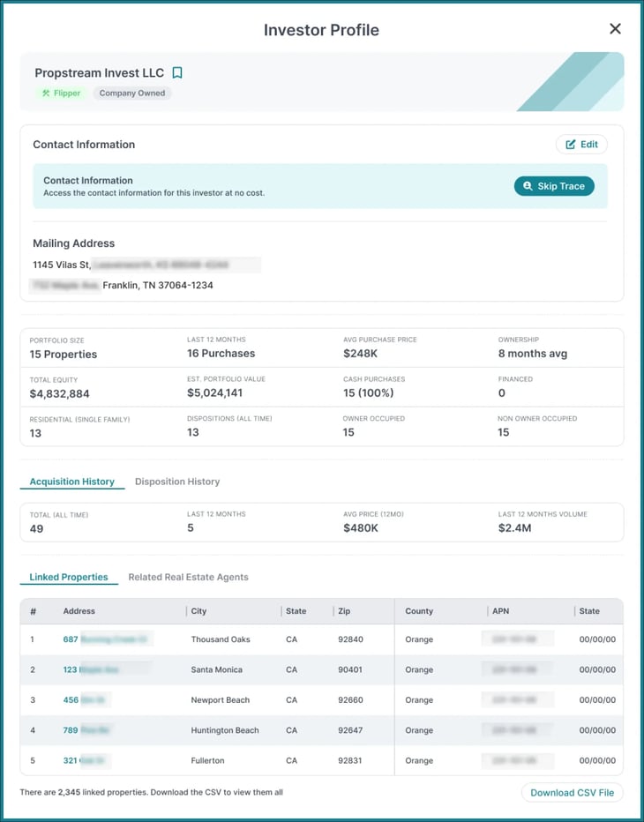Download CSV File of linked properties
The height and width of the screenshot is (822, 644).
point(573,793)
